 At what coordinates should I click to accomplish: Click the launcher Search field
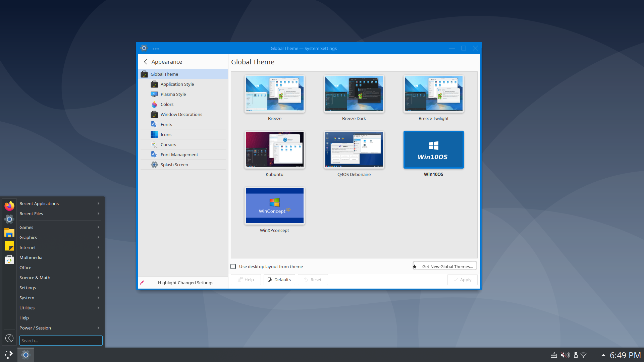(x=61, y=341)
